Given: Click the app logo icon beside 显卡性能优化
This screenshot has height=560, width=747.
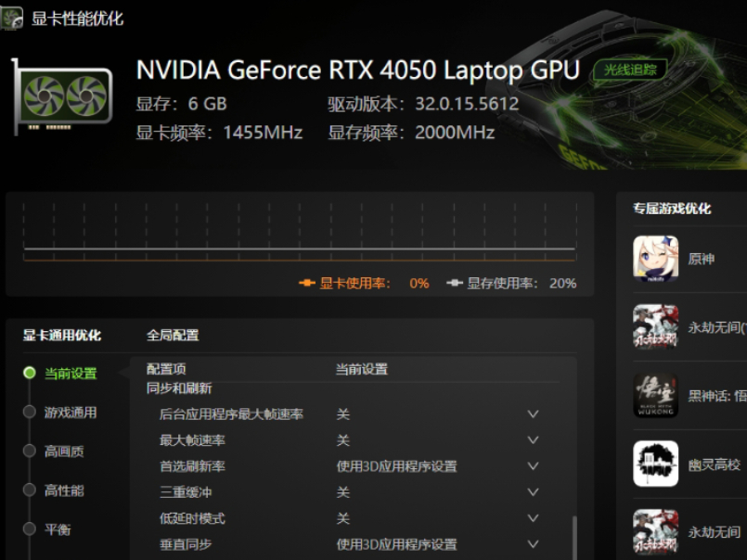Looking at the screenshot, I should [11, 19].
